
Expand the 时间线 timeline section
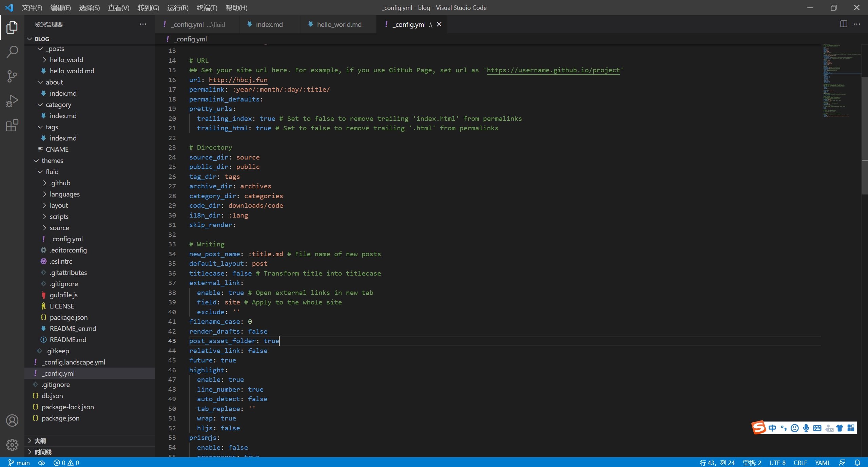89,452
